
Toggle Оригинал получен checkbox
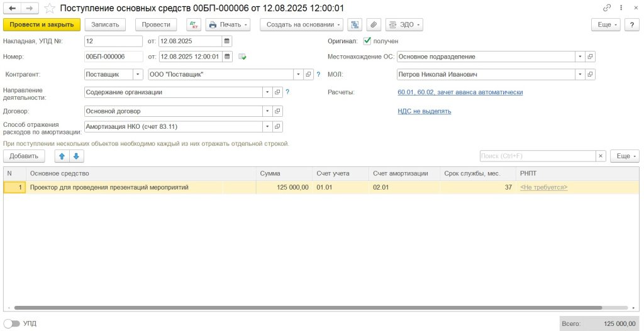pyautogui.click(x=367, y=41)
